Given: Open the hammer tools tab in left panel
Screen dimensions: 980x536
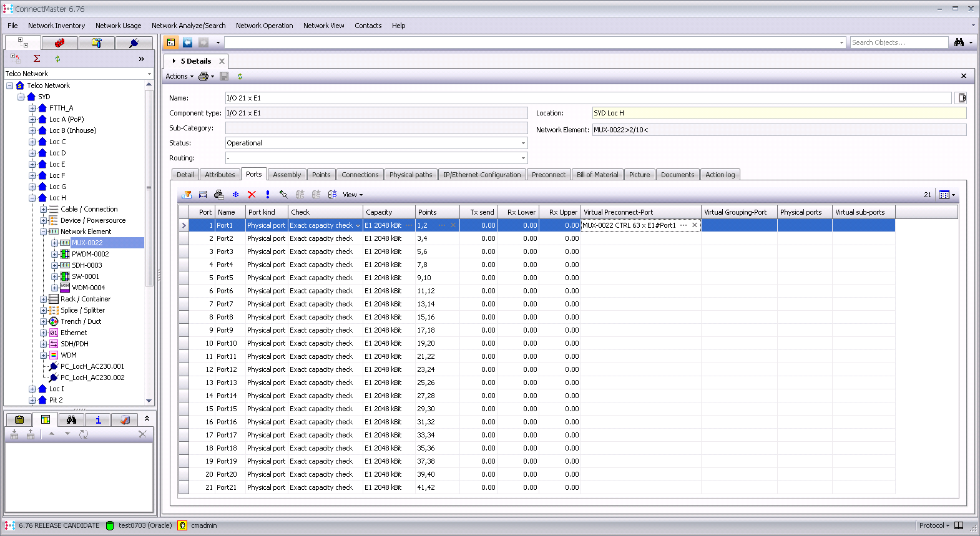Looking at the screenshot, I should pos(96,42).
